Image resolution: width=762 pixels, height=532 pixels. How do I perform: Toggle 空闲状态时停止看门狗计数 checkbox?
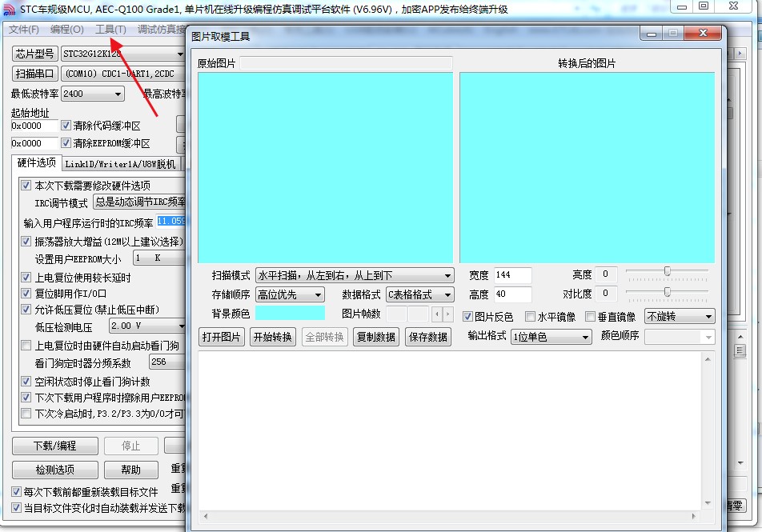point(26,382)
